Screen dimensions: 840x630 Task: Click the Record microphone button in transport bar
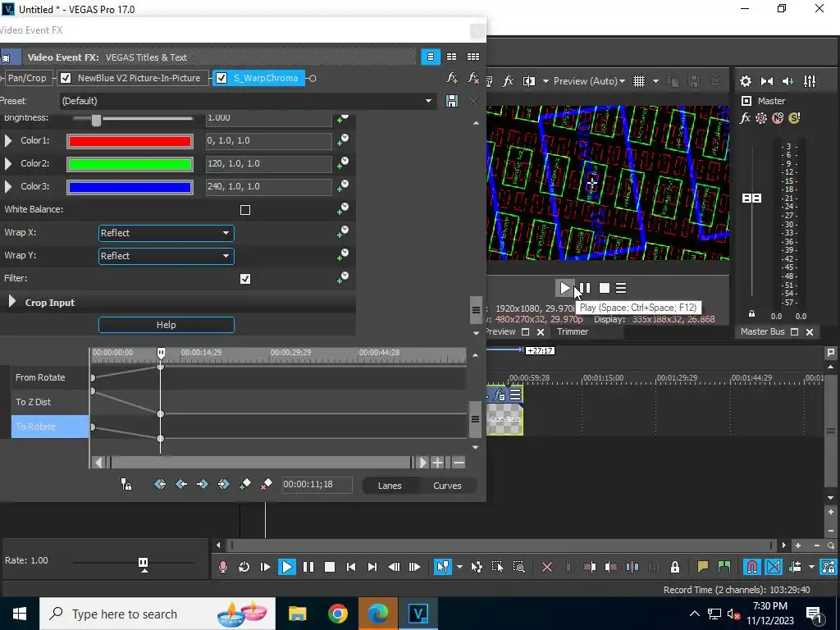click(223, 567)
